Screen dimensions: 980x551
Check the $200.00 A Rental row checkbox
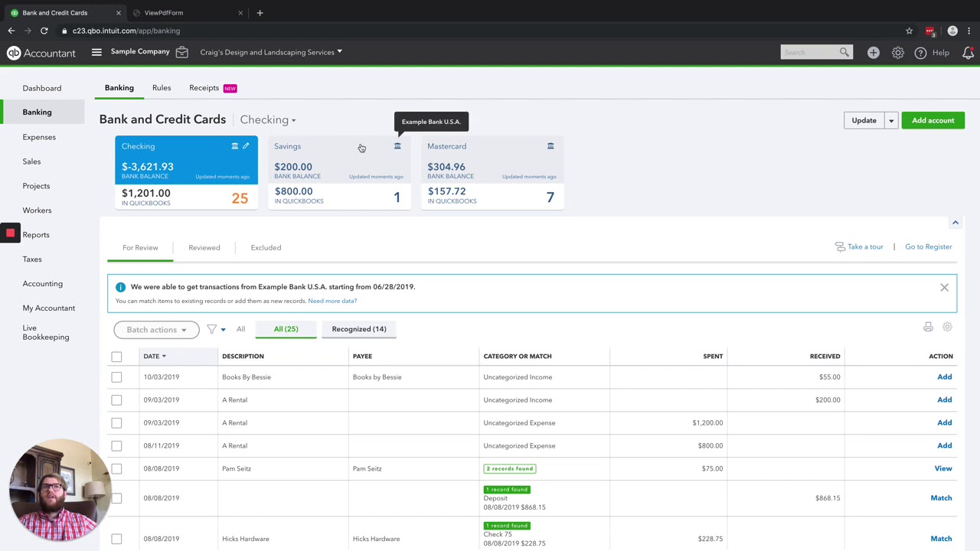(116, 400)
